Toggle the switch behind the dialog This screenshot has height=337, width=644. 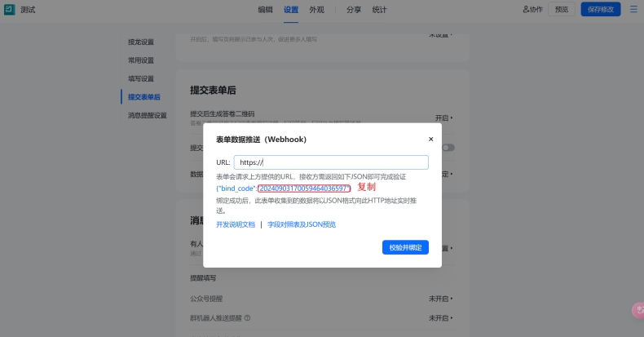(x=448, y=148)
